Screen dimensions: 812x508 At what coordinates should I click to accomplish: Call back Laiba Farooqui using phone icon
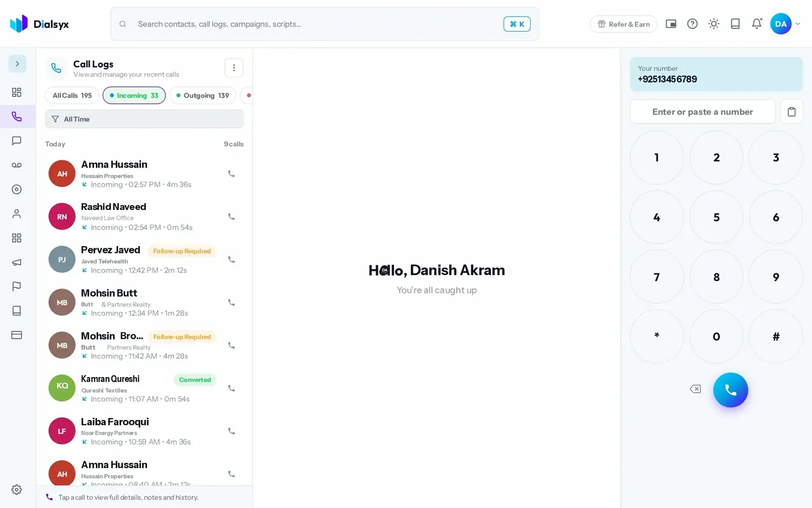click(x=231, y=431)
